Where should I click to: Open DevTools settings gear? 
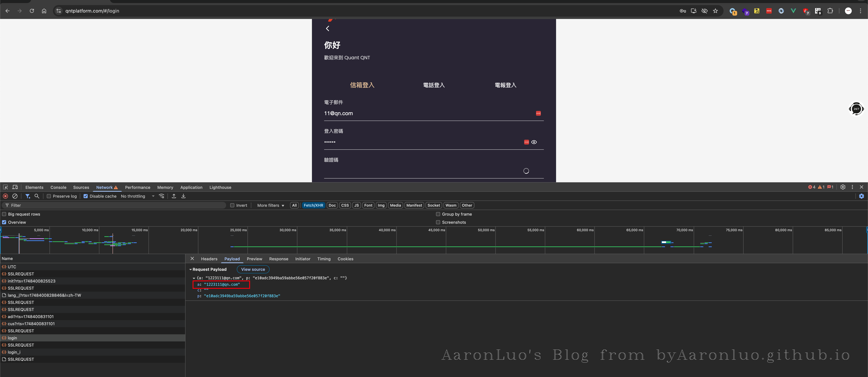[x=843, y=187]
